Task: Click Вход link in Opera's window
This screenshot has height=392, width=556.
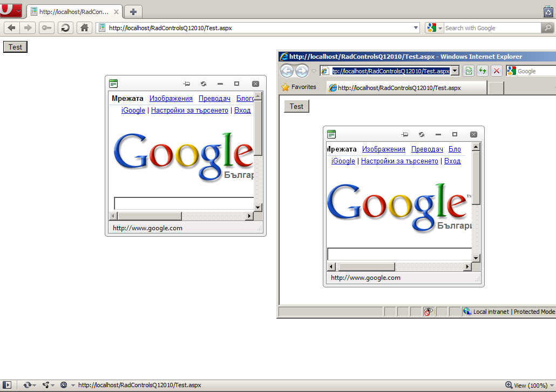Action: (x=242, y=110)
